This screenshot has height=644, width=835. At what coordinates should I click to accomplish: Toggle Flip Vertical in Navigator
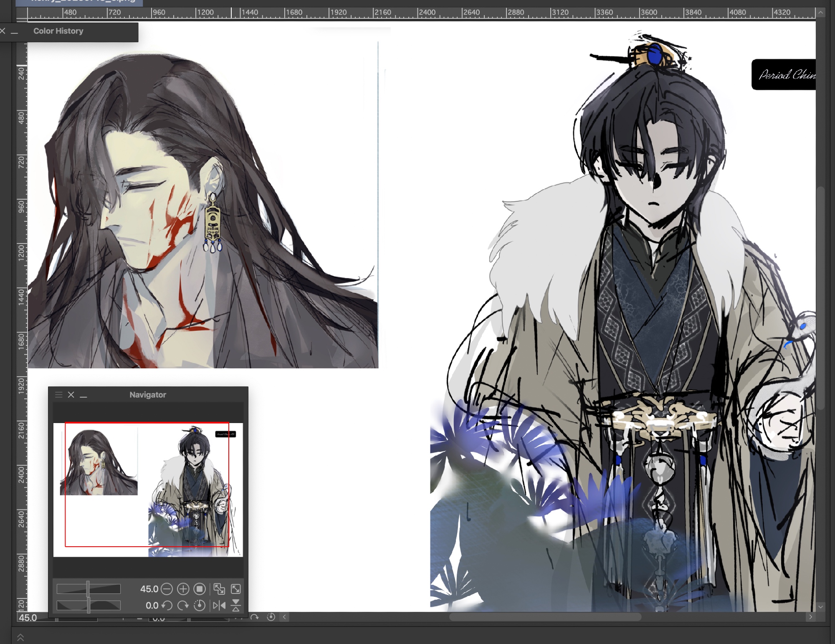tap(236, 605)
